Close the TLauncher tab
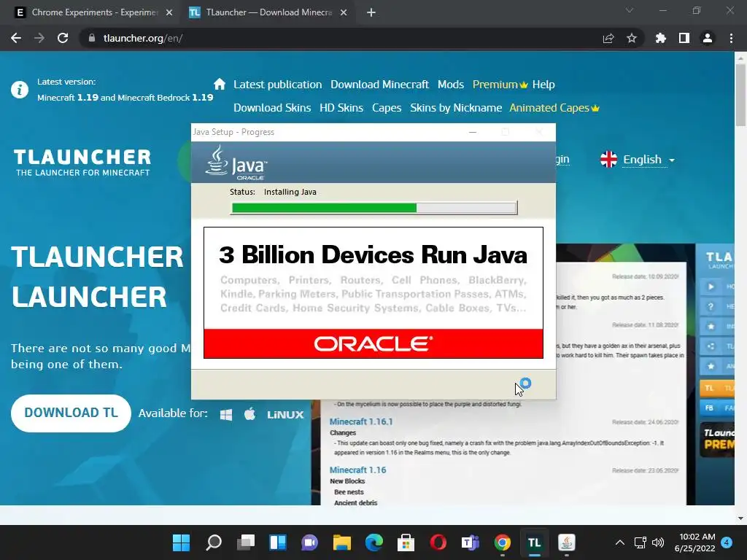 click(x=344, y=12)
